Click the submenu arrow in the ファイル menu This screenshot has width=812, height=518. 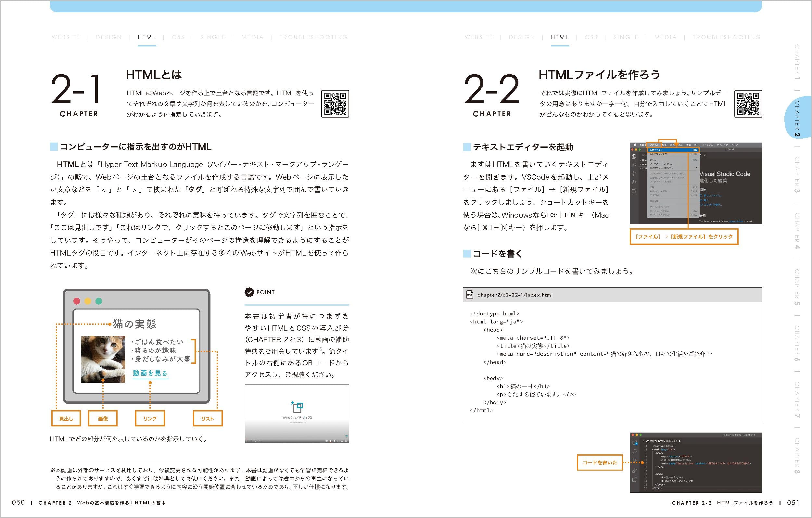click(x=696, y=168)
